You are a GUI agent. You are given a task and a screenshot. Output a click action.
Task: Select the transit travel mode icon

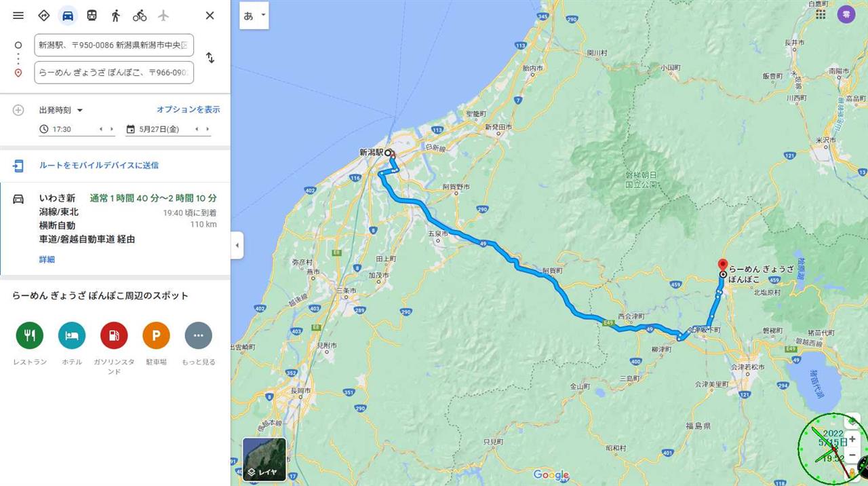point(92,15)
